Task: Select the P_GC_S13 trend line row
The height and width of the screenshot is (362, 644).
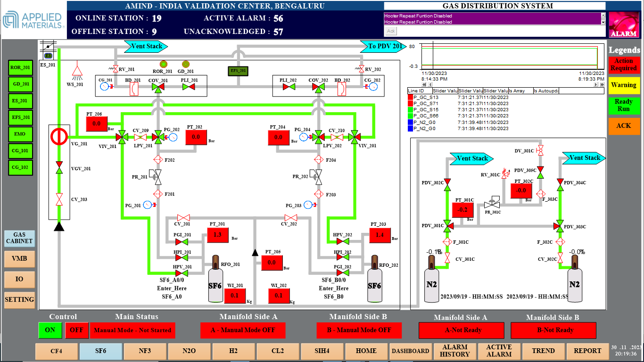Action: click(458, 97)
